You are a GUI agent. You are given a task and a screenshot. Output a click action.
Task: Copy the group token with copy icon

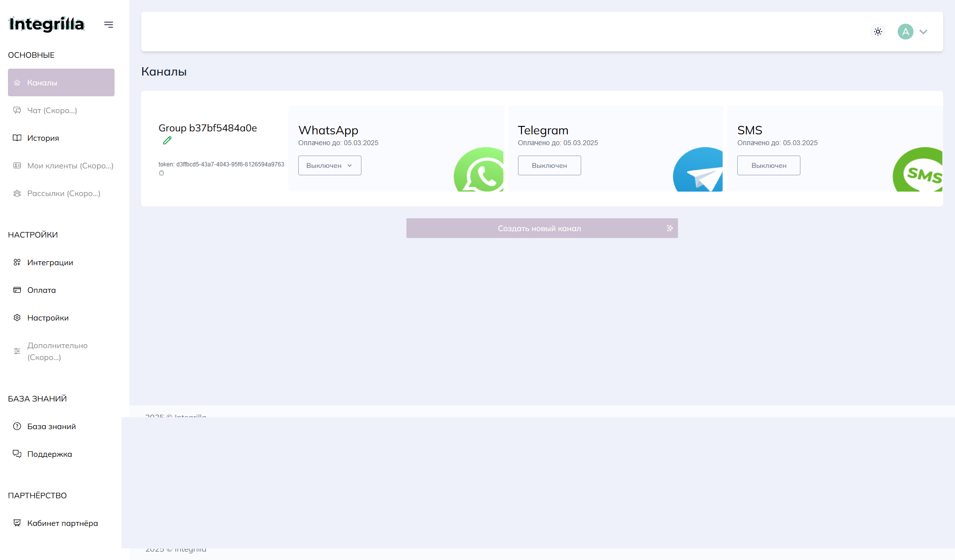coord(161,173)
